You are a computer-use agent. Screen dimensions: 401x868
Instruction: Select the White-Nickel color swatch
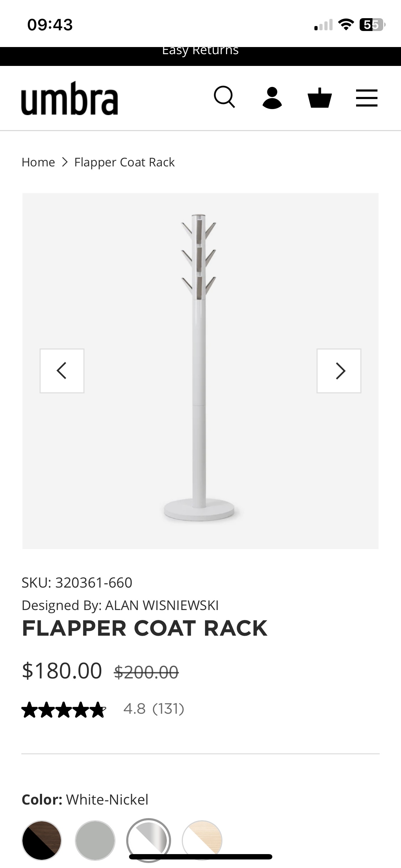(149, 840)
